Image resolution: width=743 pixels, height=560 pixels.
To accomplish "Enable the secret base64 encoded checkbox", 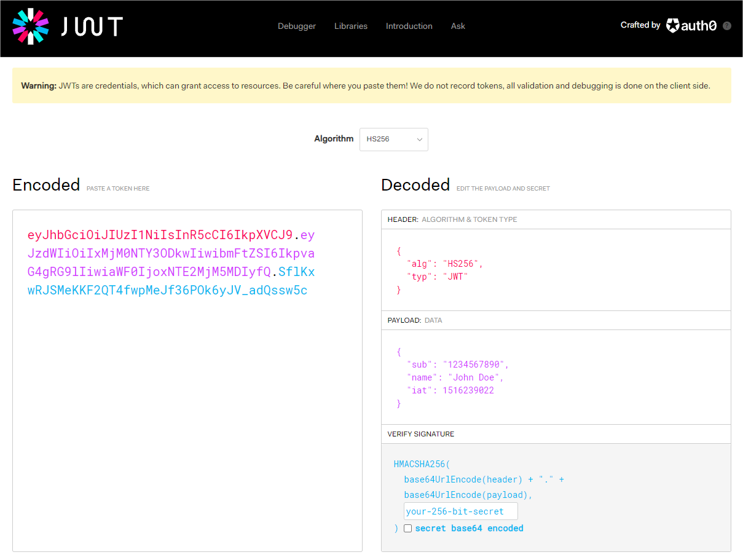I will point(407,528).
